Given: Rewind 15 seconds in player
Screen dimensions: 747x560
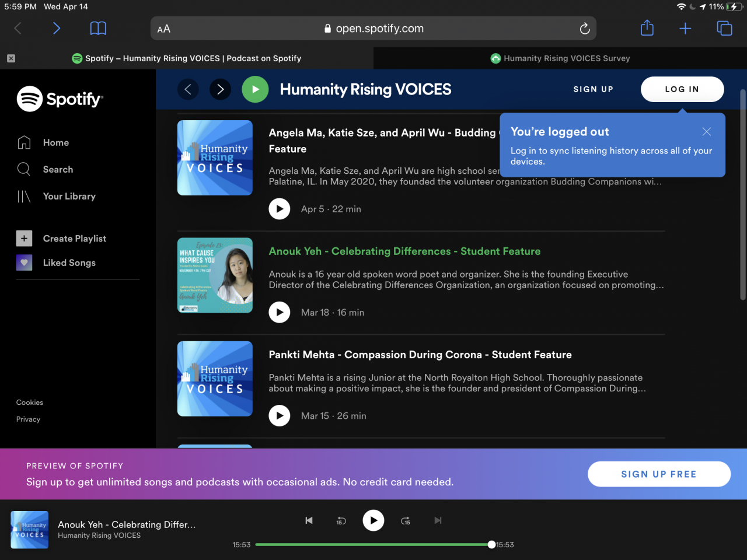Looking at the screenshot, I should coord(341,521).
